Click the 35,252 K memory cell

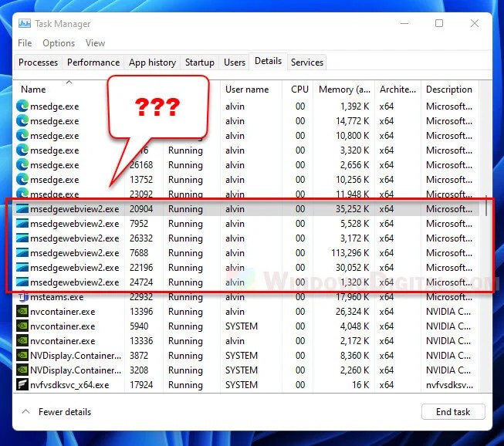point(353,209)
